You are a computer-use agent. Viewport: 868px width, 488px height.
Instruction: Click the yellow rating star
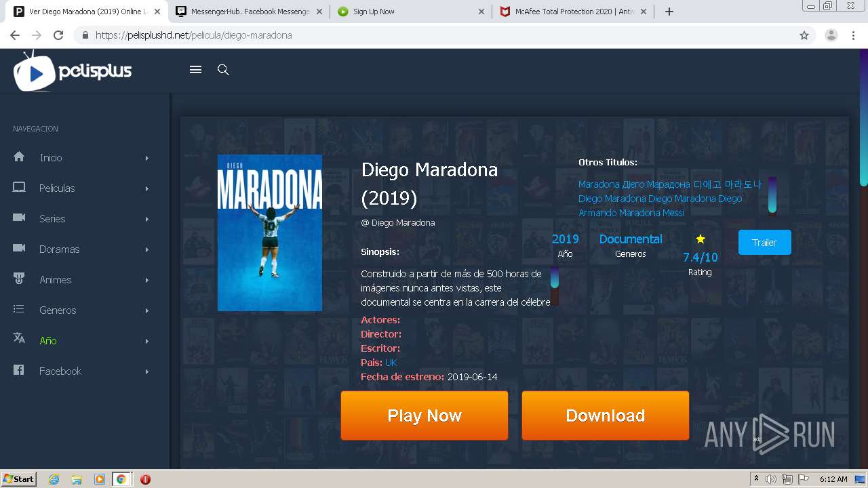[701, 239]
